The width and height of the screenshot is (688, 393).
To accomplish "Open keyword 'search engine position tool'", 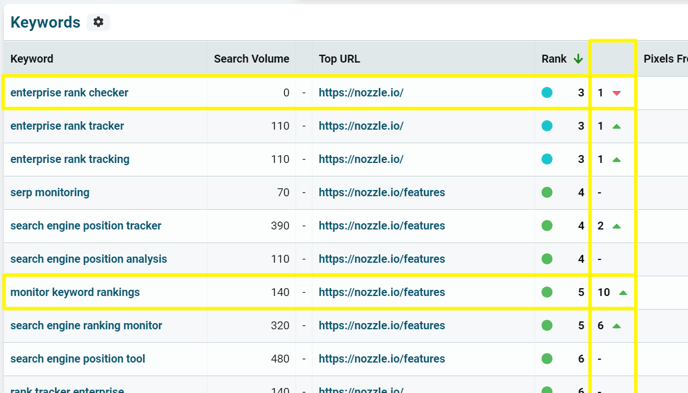I will (x=78, y=359).
